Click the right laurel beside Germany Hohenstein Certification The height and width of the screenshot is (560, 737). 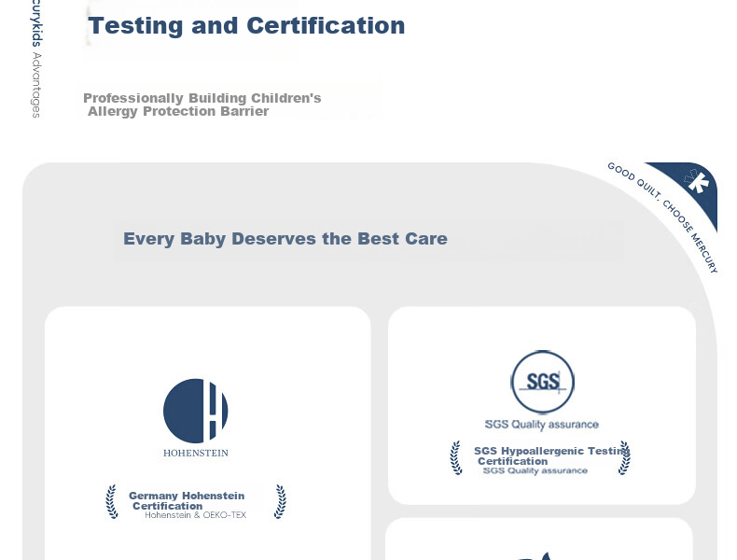280,502
